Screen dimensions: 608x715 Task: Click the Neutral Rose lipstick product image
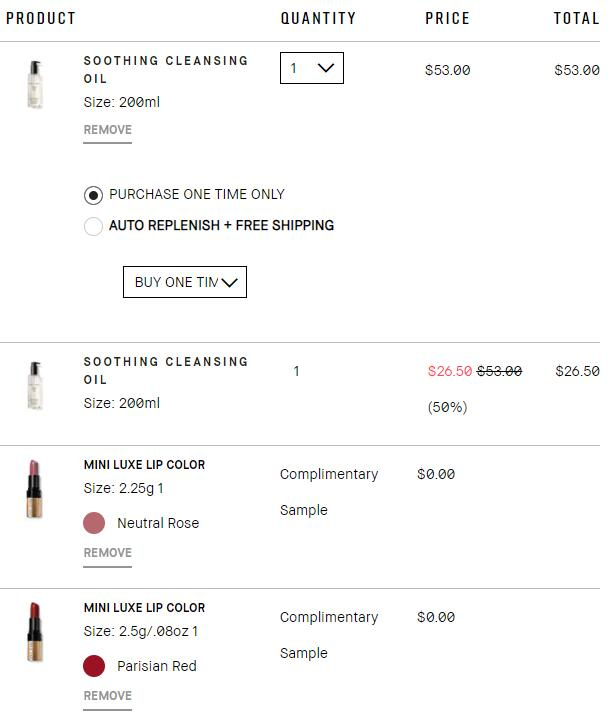[33, 488]
